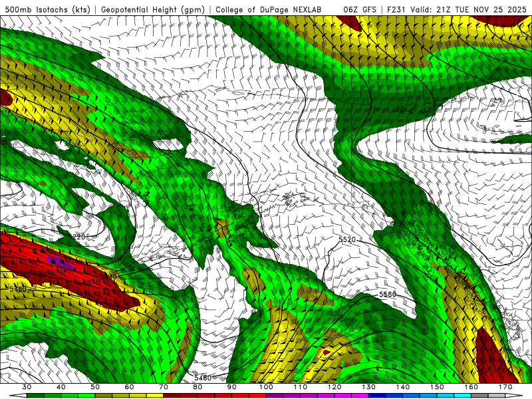This screenshot has height=399, width=532.
Task: Click the 5340 height contour label
Action: point(108,277)
